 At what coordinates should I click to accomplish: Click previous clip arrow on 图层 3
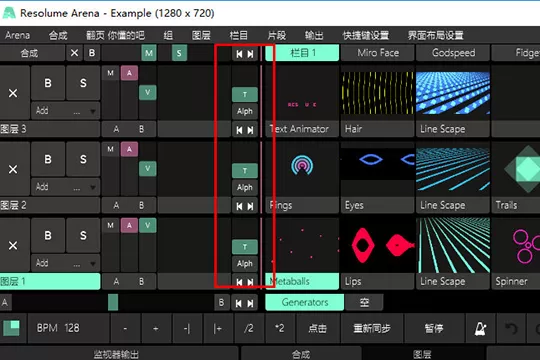coord(239,130)
